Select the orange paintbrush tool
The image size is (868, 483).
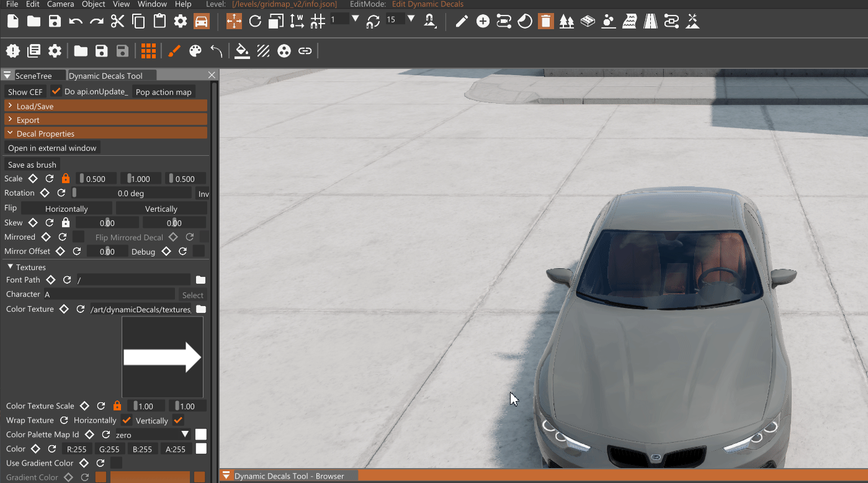click(x=174, y=51)
